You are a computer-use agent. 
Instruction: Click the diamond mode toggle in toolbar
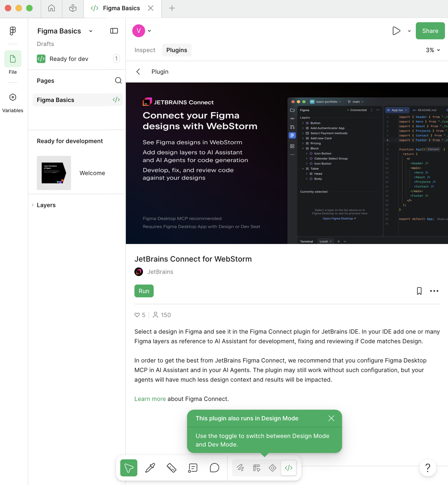(x=273, y=468)
